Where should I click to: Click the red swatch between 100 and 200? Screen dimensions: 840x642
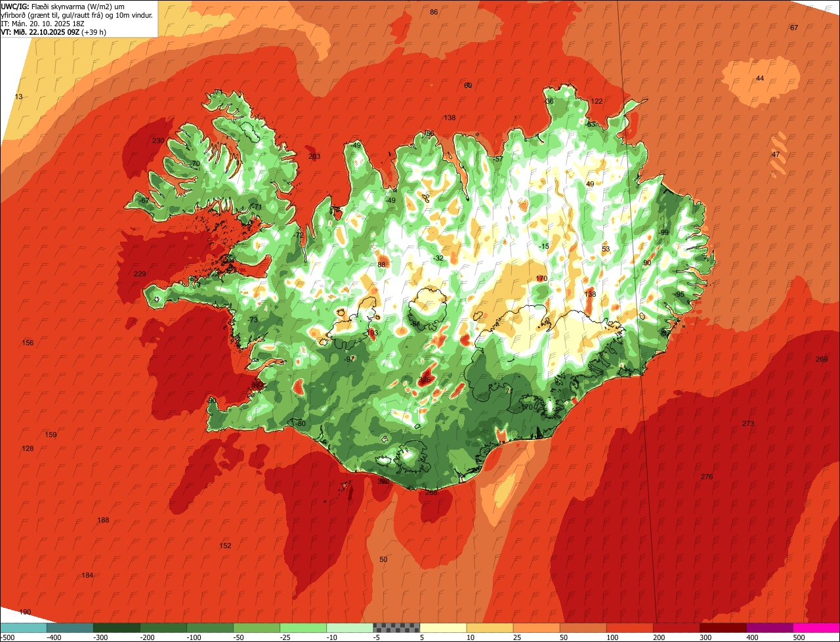point(629,628)
